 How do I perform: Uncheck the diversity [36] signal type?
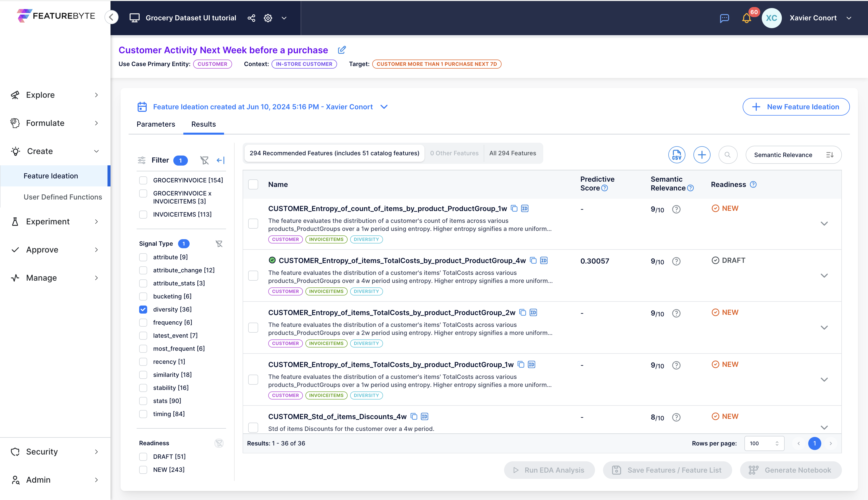143,309
